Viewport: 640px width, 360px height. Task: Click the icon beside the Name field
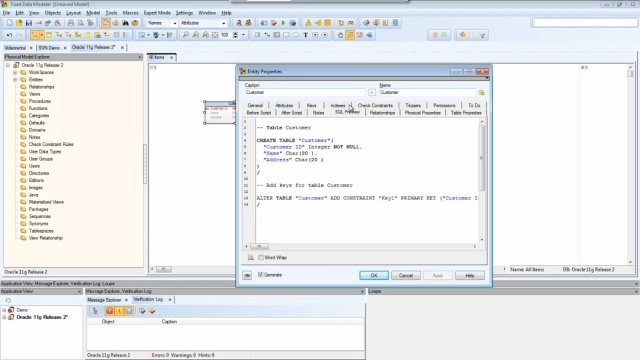(482, 93)
